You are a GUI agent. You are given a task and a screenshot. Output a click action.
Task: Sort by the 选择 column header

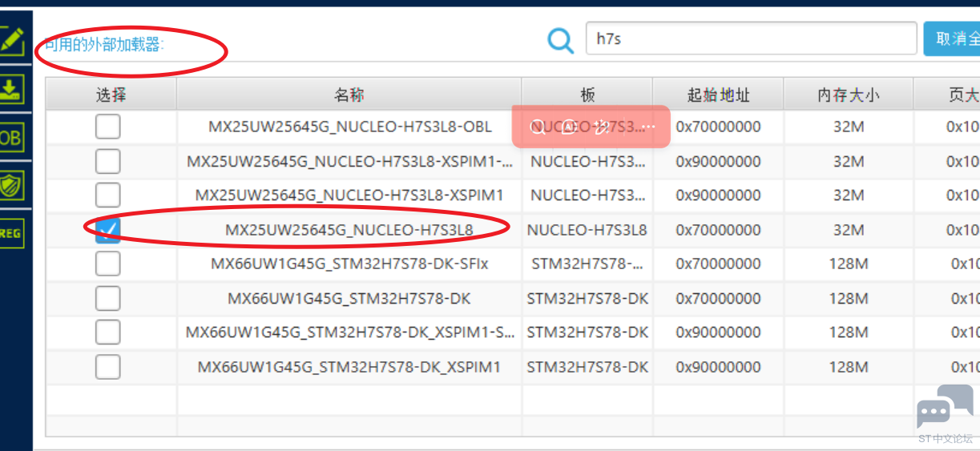tap(111, 95)
